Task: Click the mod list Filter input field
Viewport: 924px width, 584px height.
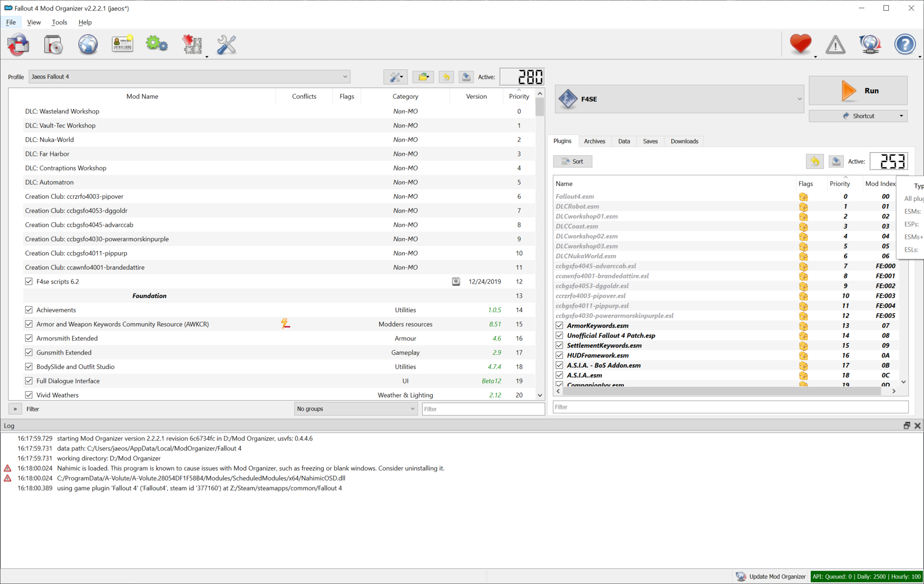Action: pyautogui.click(x=483, y=409)
